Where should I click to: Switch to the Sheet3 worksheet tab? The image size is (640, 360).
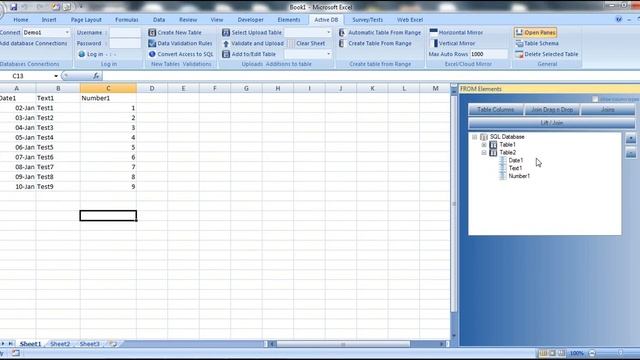(89, 344)
